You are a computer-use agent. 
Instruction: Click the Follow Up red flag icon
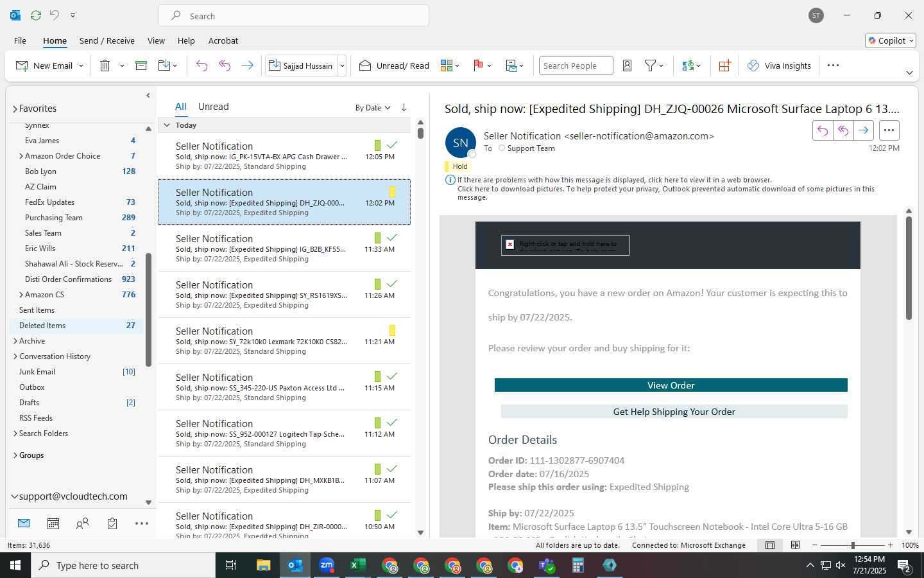click(478, 66)
